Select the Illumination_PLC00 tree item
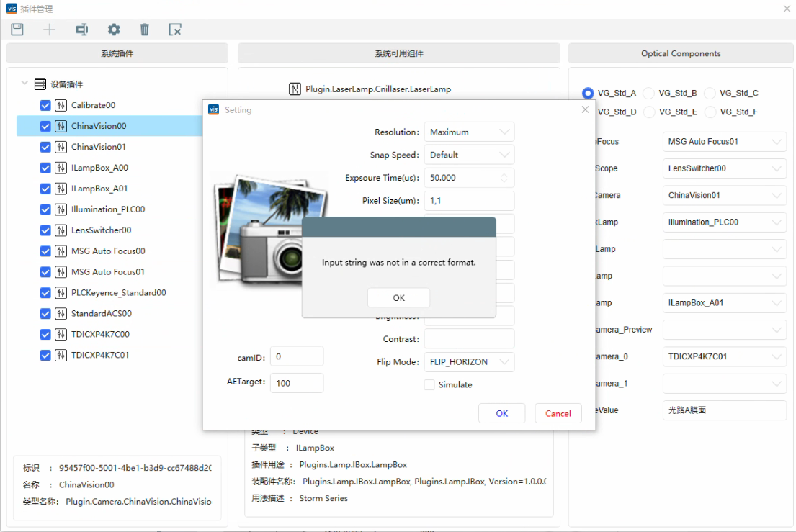Screen dimensions: 796x532 108,209
